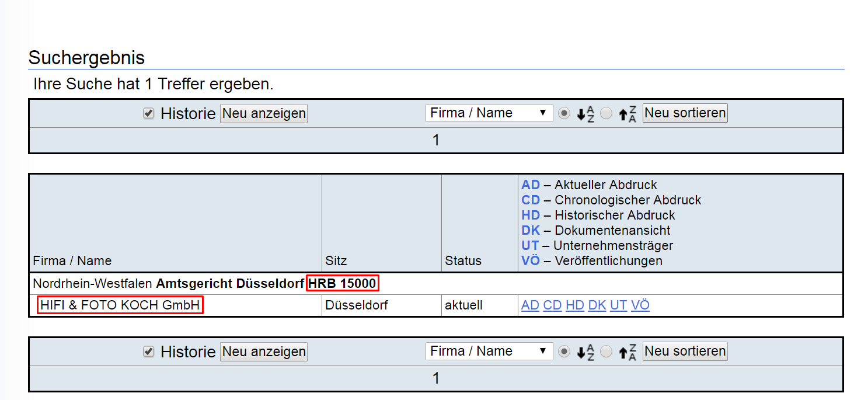Click the page number 1 in the top pager

[x=435, y=141]
